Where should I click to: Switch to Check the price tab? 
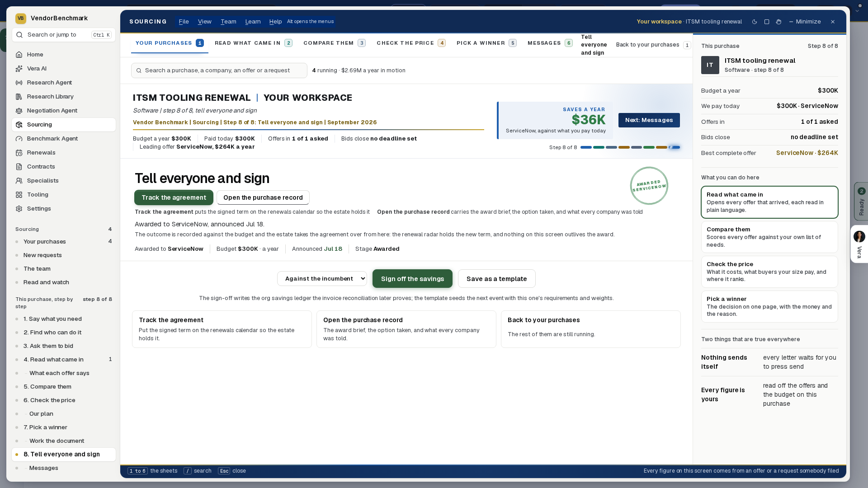click(x=411, y=43)
